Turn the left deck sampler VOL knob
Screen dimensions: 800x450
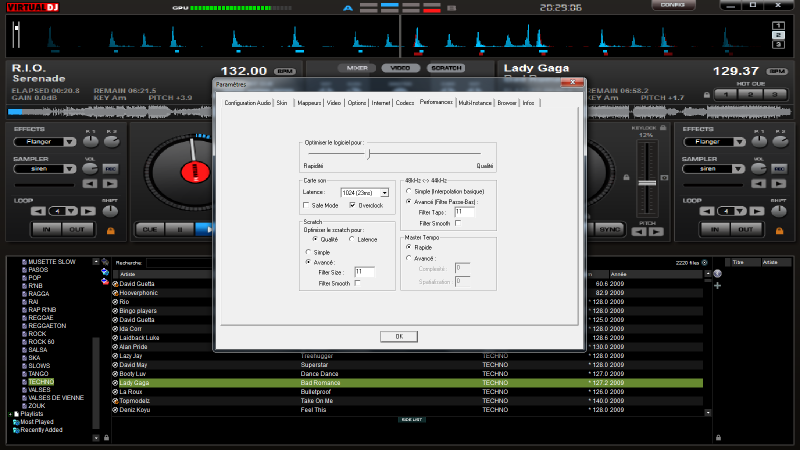pyautogui.click(x=92, y=169)
